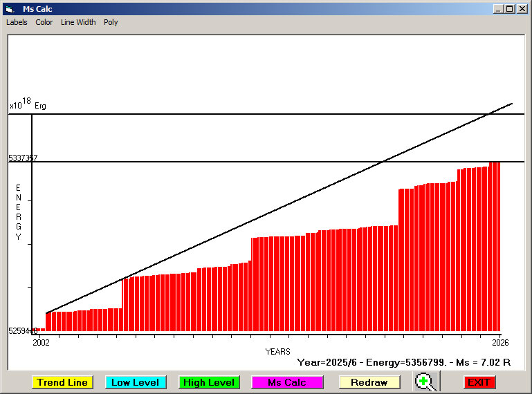Screen dimensions: 532x394
Task: Click the red EXIT button
Action: (x=479, y=382)
